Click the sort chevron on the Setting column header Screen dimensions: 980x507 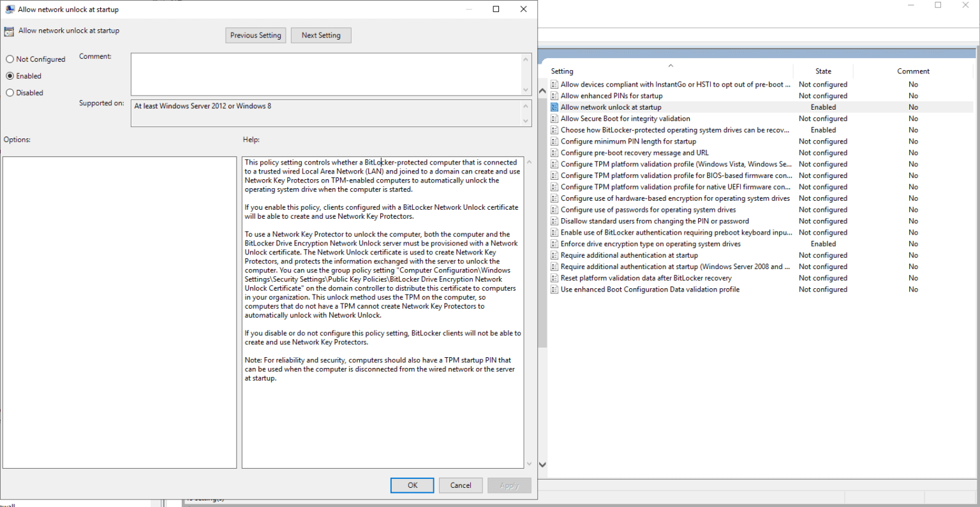(671, 66)
